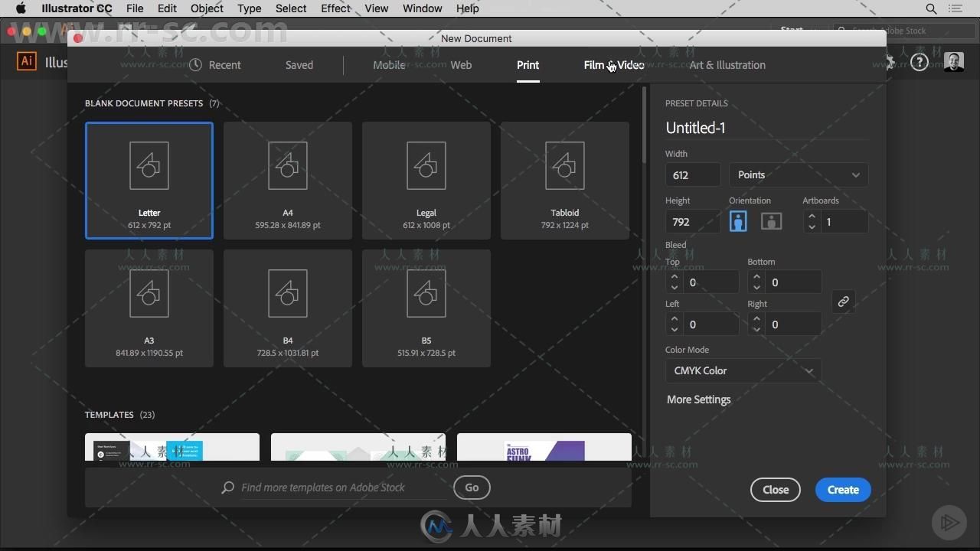
Task: Toggle the bleed link chain icon
Action: click(843, 302)
